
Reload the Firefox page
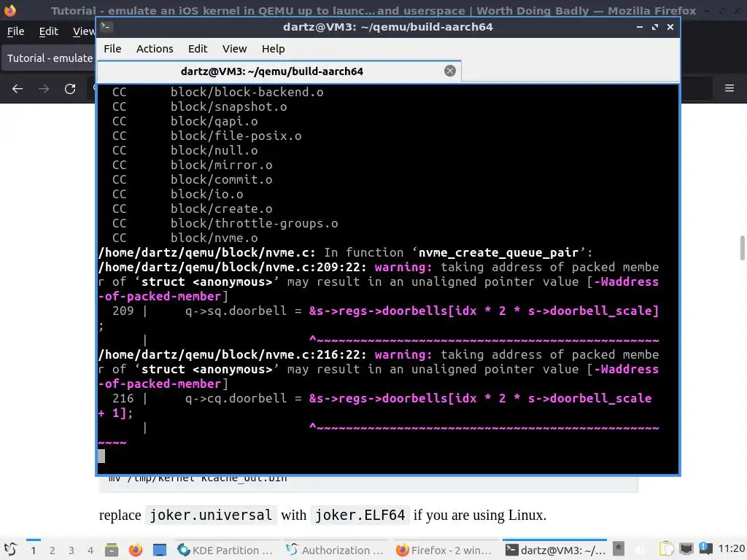pos(70,88)
